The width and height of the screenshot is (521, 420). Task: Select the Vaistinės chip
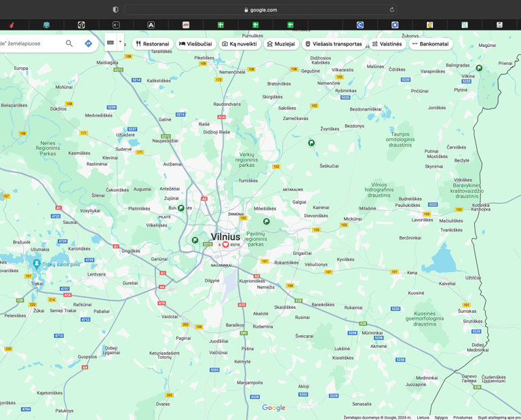coord(387,44)
